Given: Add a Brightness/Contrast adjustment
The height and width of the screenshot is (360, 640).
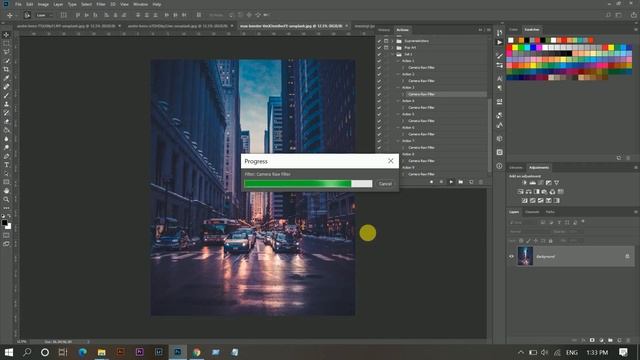Looking at the screenshot, I should click(524, 183).
